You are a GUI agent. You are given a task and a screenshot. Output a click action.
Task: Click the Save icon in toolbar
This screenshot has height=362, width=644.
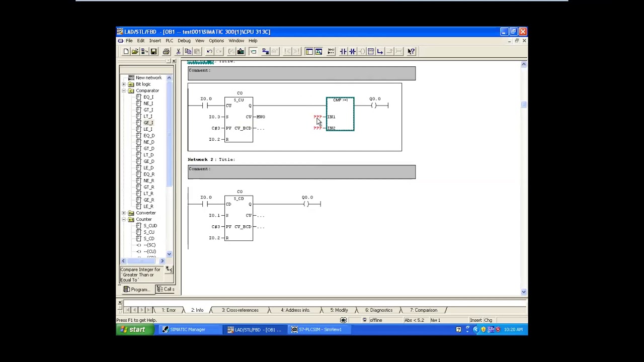point(154,51)
